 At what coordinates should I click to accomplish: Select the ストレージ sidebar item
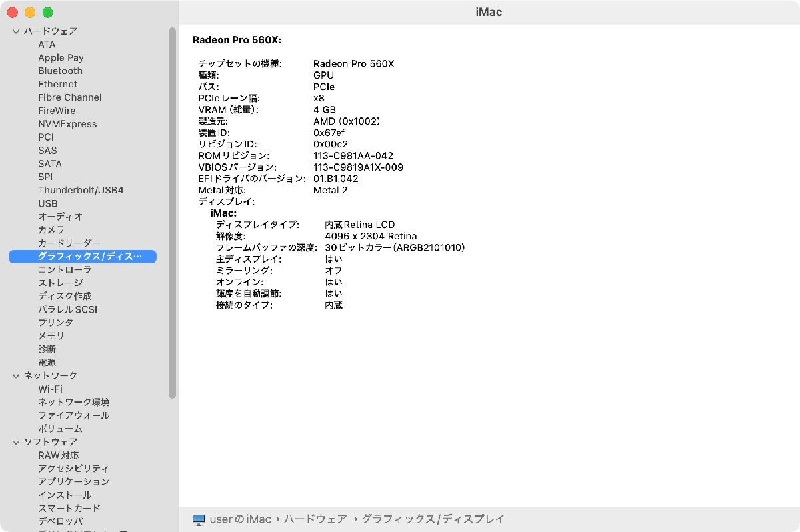click(x=60, y=283)
